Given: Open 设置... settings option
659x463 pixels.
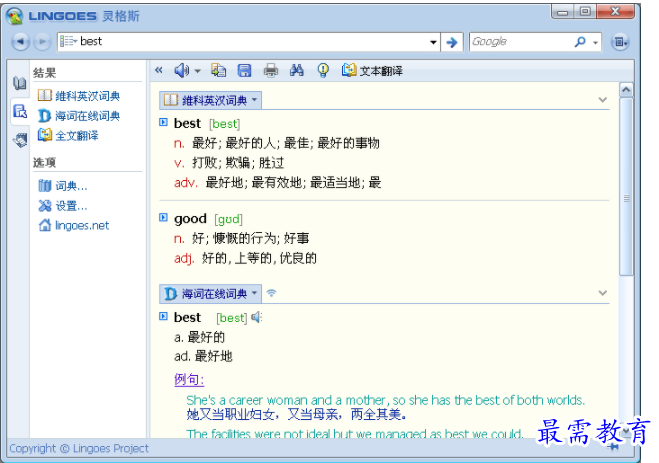Looking at the screenshot, I should 63,205.
